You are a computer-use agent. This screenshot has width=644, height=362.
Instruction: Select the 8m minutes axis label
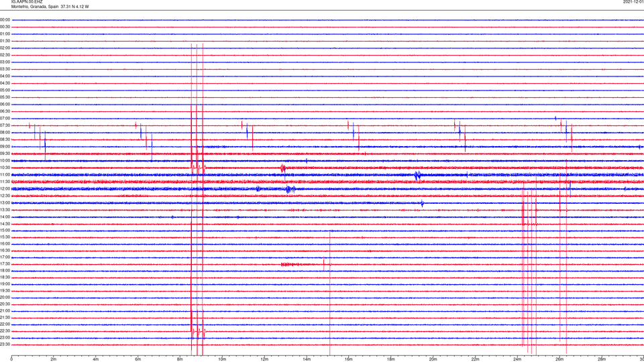click(180, 359)
